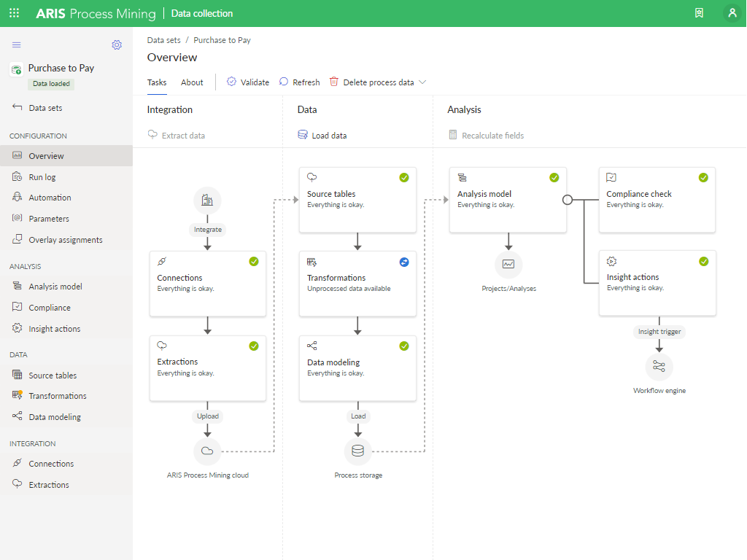The height and width of the screenshot is (560, 747).
Task: Click the Insight trigger step label
Action: (659, 332)
